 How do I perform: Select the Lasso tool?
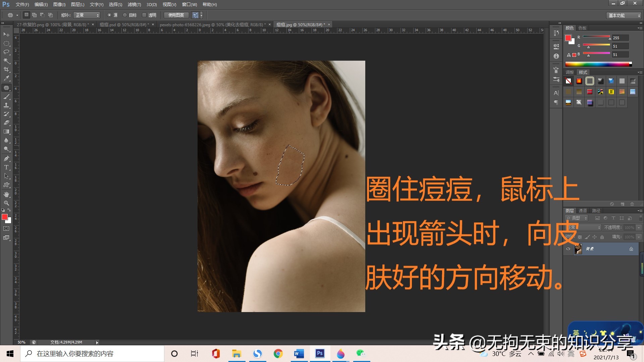coord(6,52)
